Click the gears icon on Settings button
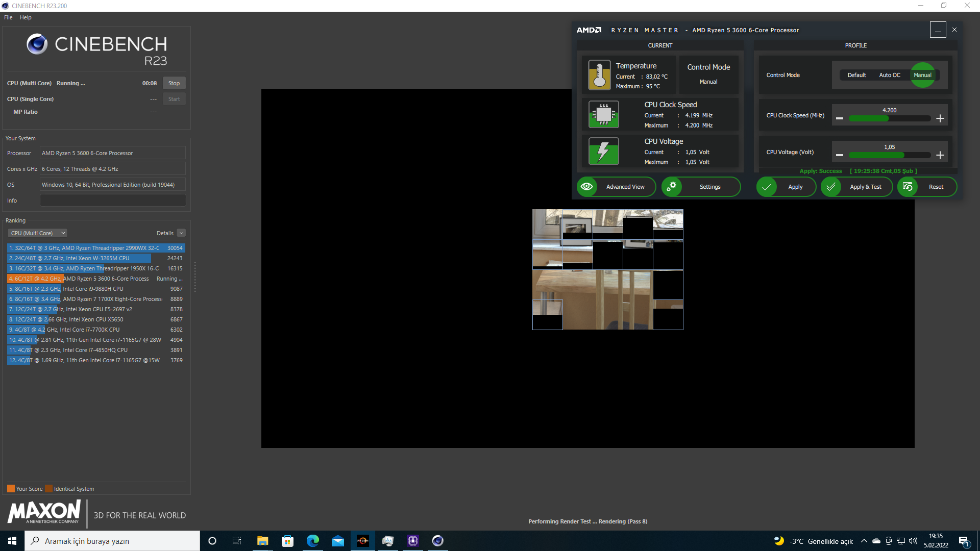The width and height of the screenshot is (980, 551). pyautogui.click(x=672, y=187)
